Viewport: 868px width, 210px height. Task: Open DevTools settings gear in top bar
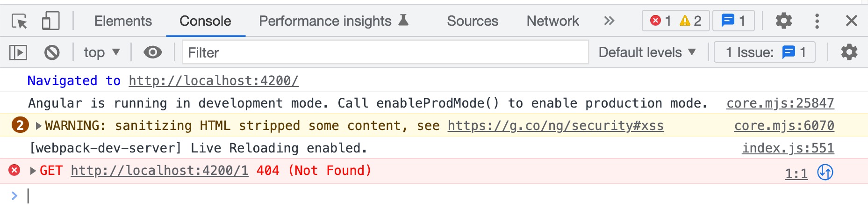(x=783, y=21)
